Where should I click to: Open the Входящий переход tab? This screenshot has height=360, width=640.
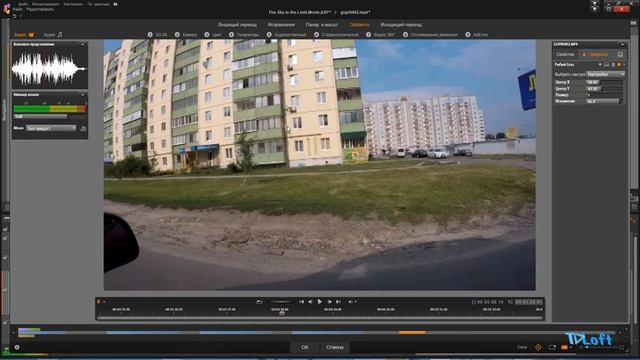pos(237,25)
